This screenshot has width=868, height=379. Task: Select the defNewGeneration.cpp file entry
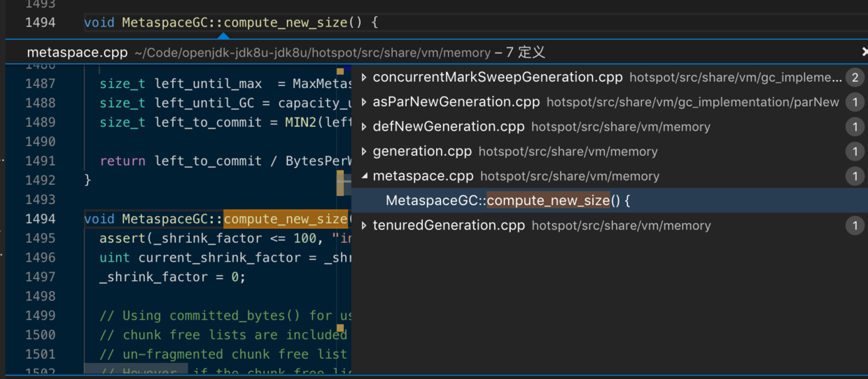coord(449,127)
